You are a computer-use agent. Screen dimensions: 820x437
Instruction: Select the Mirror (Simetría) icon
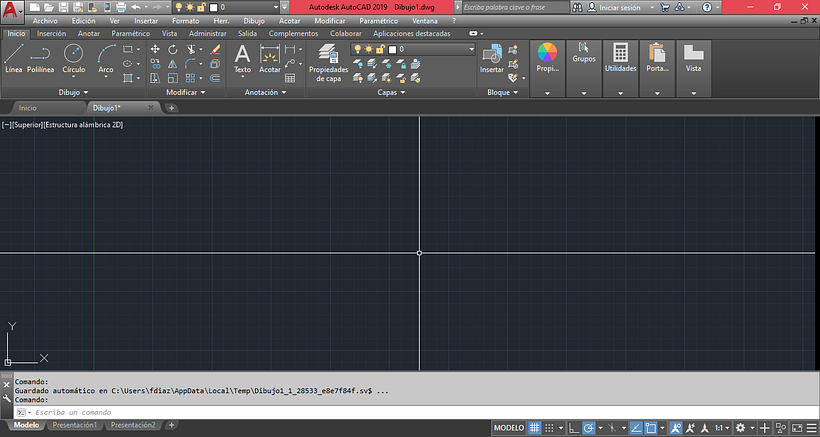point(173,64)
